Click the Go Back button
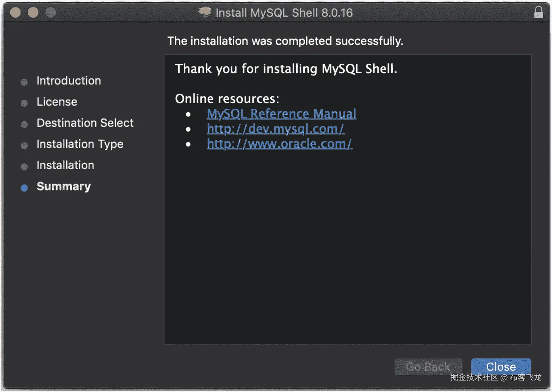552x392 pixels. tap(428, 366)
